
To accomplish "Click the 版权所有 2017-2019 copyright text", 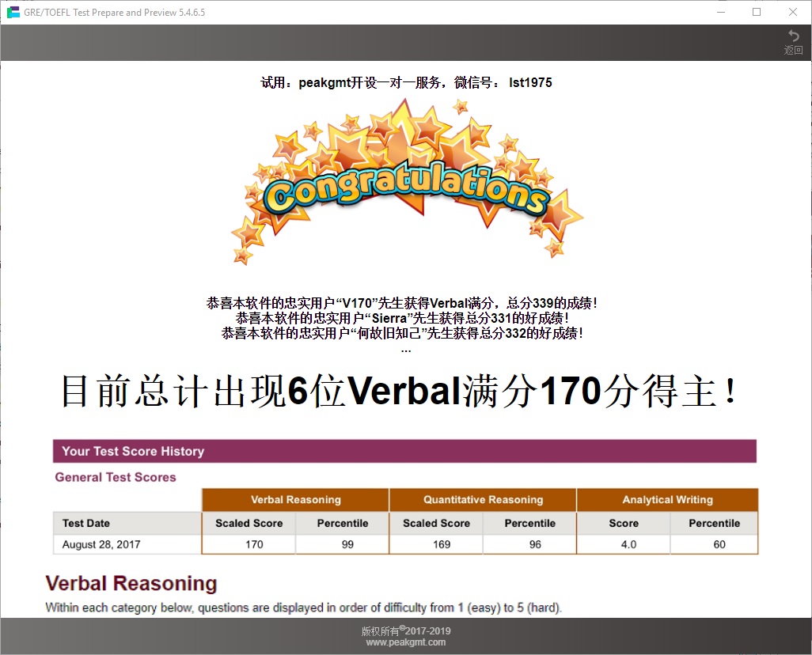I will click(406, 630).
